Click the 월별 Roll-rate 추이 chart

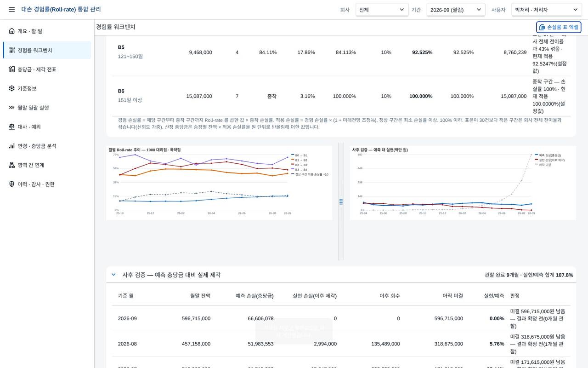click(x=219, y=183)
